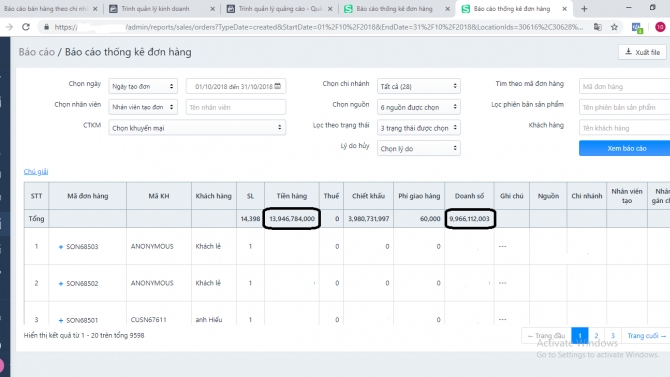Viewport: 670px width, 377px height.
Task: Focus the Tên phiên bản sản phẩm input
Action: click(624, 107)
